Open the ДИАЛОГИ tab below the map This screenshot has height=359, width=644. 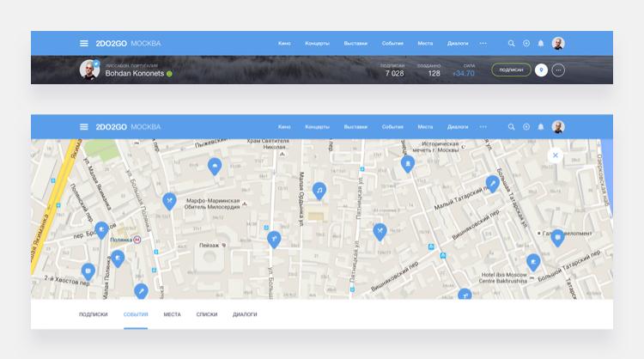tap(245, 314)
